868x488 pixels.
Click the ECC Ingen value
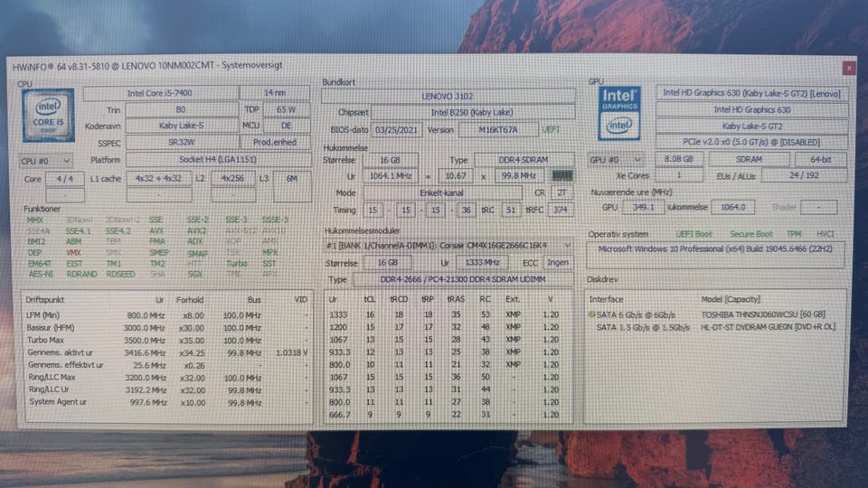click(558, 262)
